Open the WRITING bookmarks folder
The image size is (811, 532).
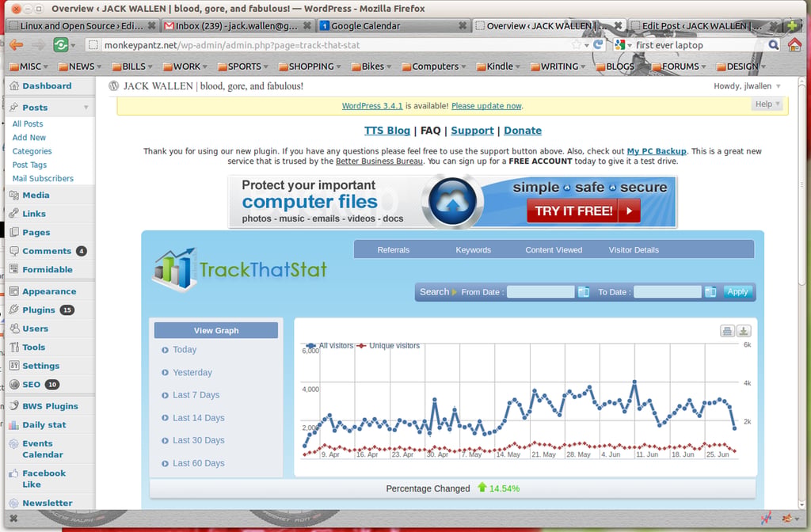point(558,66)
